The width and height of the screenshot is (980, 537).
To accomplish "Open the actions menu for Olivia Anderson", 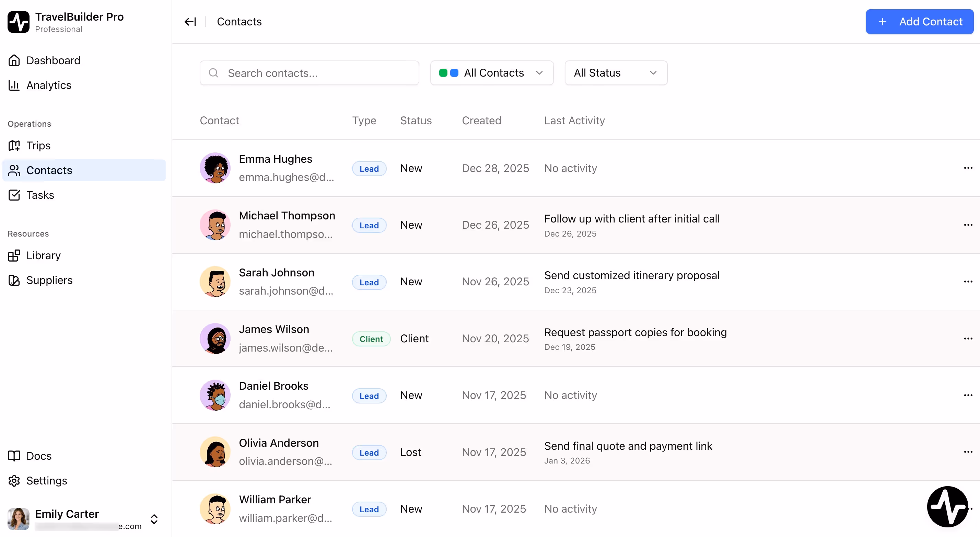I will click(968, 452).
